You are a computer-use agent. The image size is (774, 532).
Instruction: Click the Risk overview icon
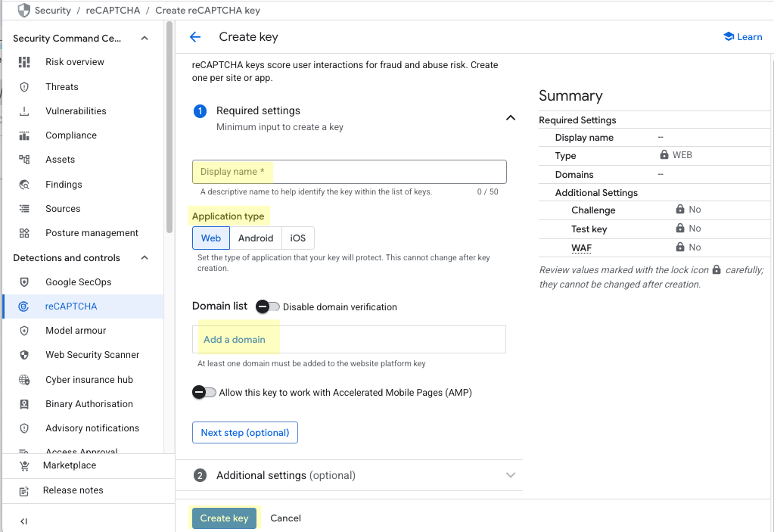[24, 62]
